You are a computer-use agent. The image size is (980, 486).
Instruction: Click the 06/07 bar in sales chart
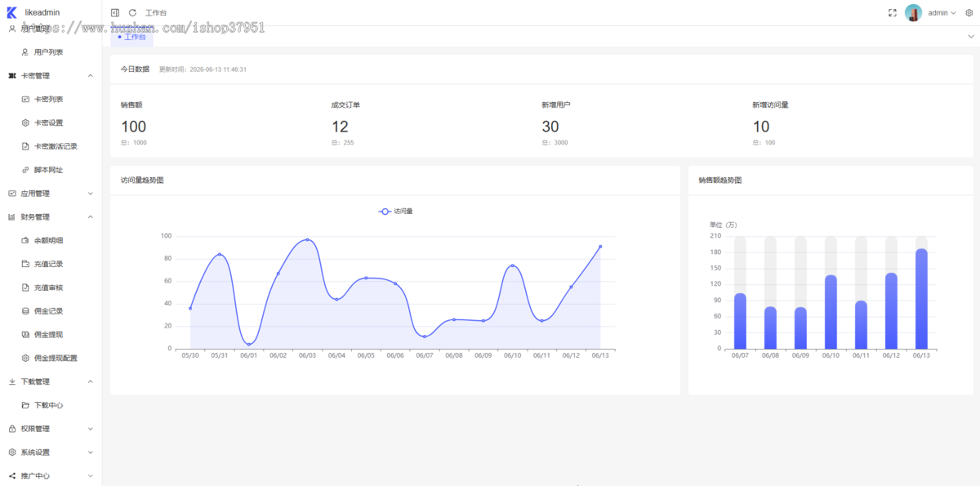(x=740, y=321)
